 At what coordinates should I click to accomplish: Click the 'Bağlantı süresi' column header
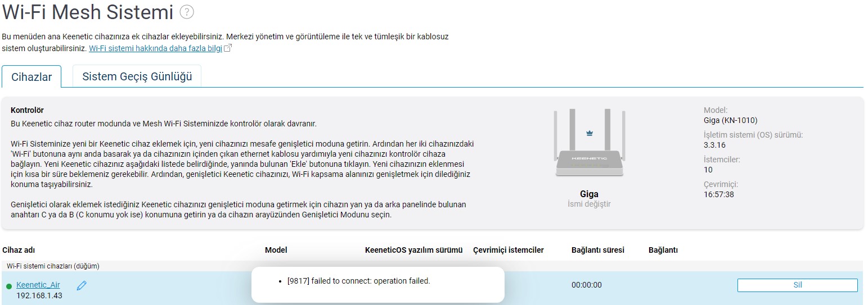(x=598, y=250)
